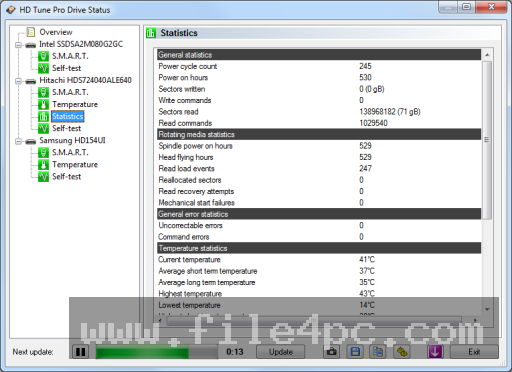Image resolution: width=512 pixels, height=372 pixels.
Task: Open Temperature for the Samsung drive
Action: 75,164
